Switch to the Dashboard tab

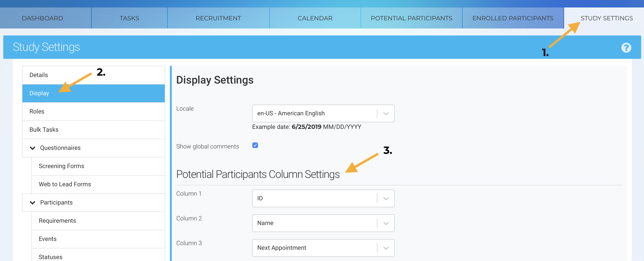coord(43,18)
